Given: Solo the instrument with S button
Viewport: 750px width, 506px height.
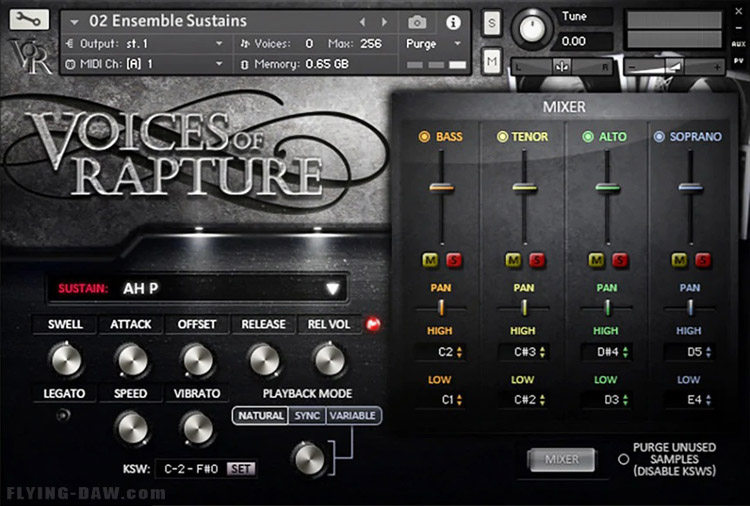Looking at the screenshot, I should pyautogui.click(x=492, y=22).
